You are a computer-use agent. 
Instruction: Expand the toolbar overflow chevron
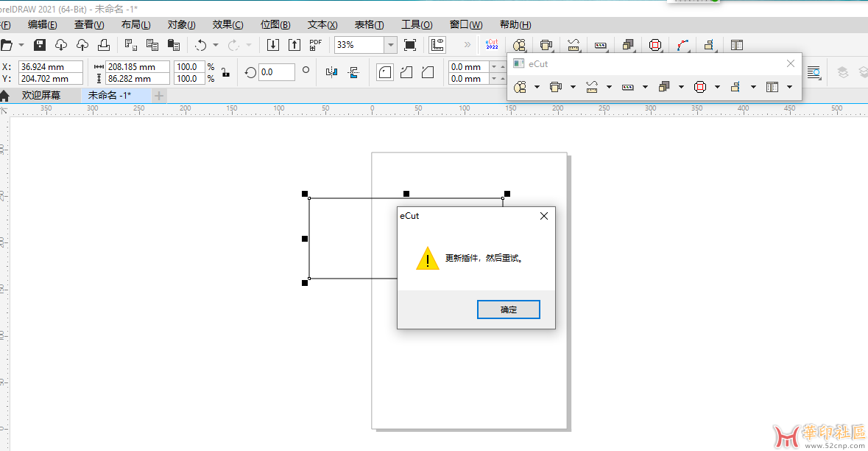pyautogui.click(x=467, y=45)
